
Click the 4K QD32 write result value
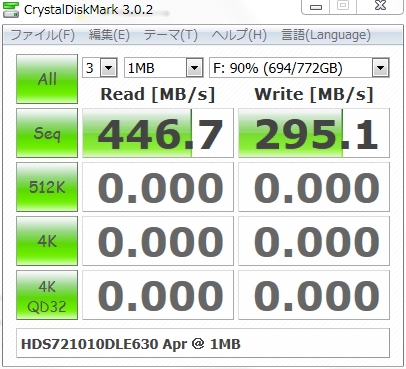tap(314, 295)
